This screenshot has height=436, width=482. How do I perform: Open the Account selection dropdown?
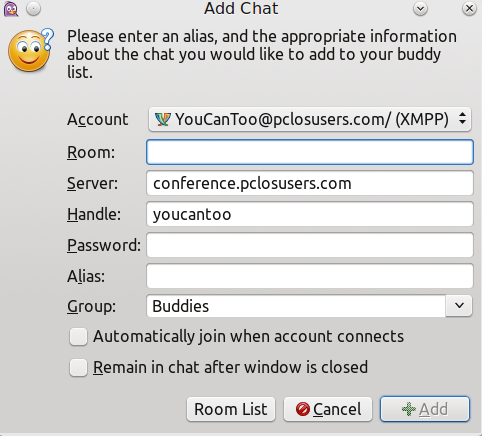coord(310,119)
